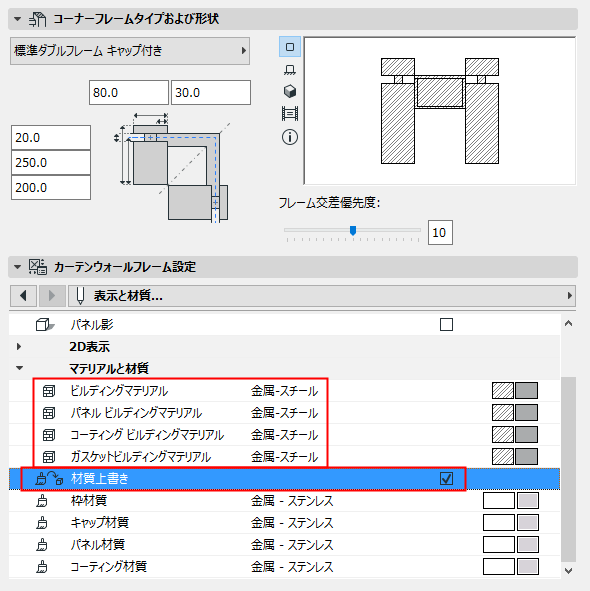
Task: Select the 枠材質 row label
Action: (89, 501)
